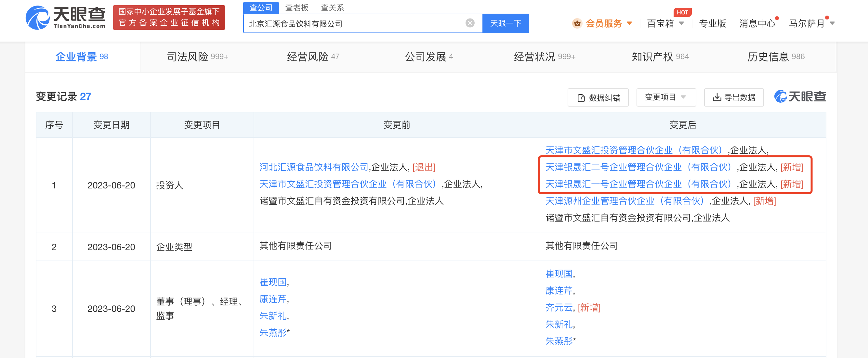Viewport: 868px width, 358px height.
Task: Click the download icon in 导出数据 button
Action: click(x=717, y=97)
